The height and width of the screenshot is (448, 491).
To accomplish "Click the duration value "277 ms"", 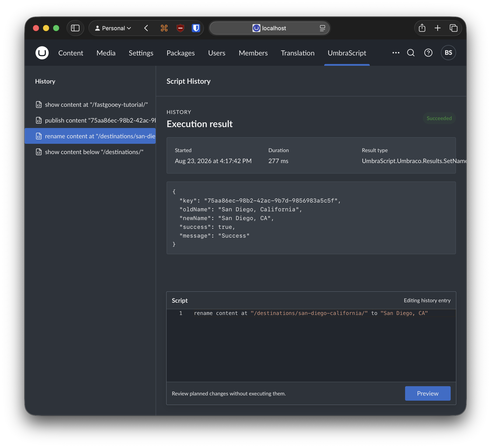I will coord(278,161).
